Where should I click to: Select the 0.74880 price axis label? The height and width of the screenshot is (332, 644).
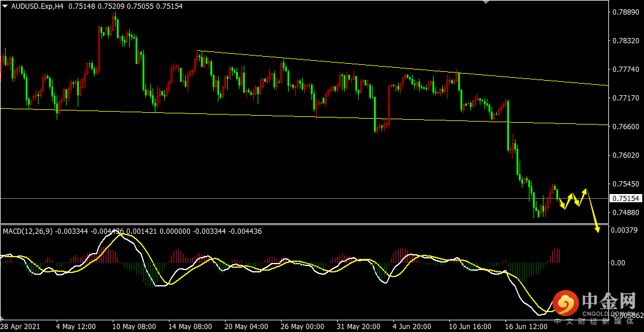[x=625, y=212]
